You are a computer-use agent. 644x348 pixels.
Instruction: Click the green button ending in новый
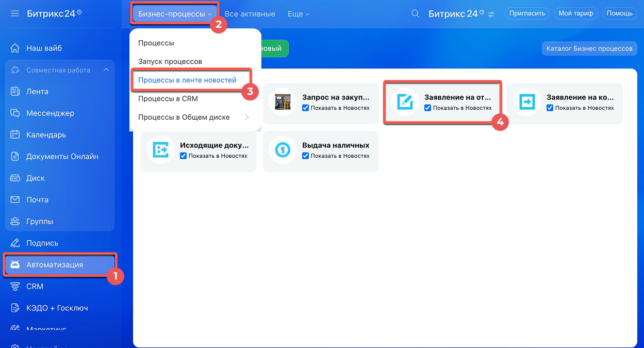tap(275, 48)
